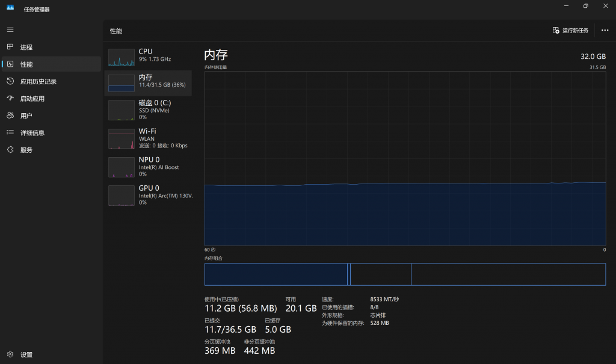This screenshot has height=364, width=616.
Task: Open the NPU 0 Intel AI Boost item
Action: coord(148,167)
